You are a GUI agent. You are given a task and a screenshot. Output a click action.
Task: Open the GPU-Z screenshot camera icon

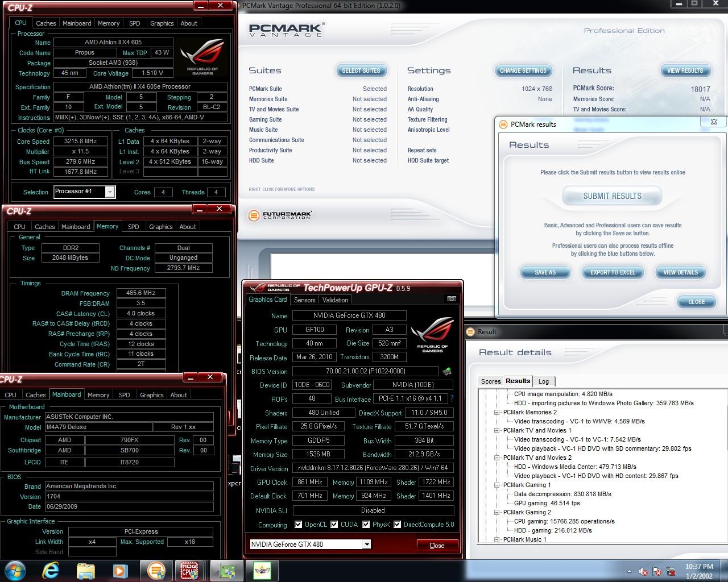pyautogui.click(x=451, y=299)
